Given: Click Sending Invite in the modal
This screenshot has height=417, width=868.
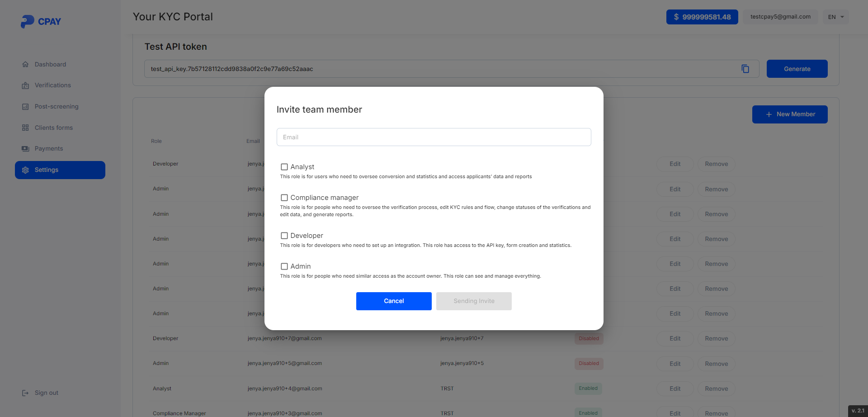Looking at the screenshot, I should [x=473, y=301].
